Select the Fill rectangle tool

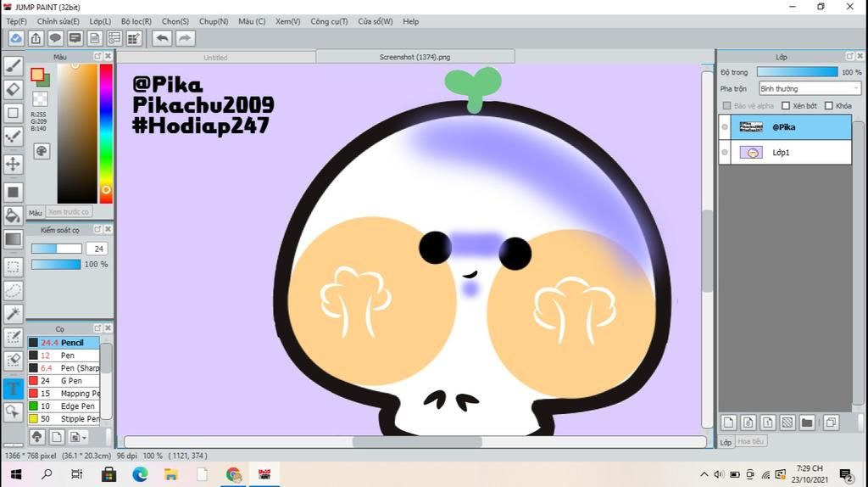[x=14, y=192]
